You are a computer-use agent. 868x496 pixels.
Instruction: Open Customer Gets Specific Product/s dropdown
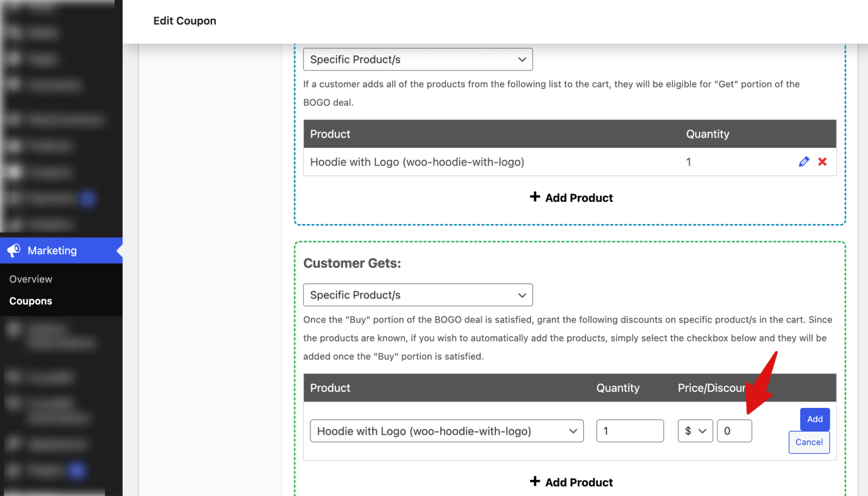tap(418, 295)
